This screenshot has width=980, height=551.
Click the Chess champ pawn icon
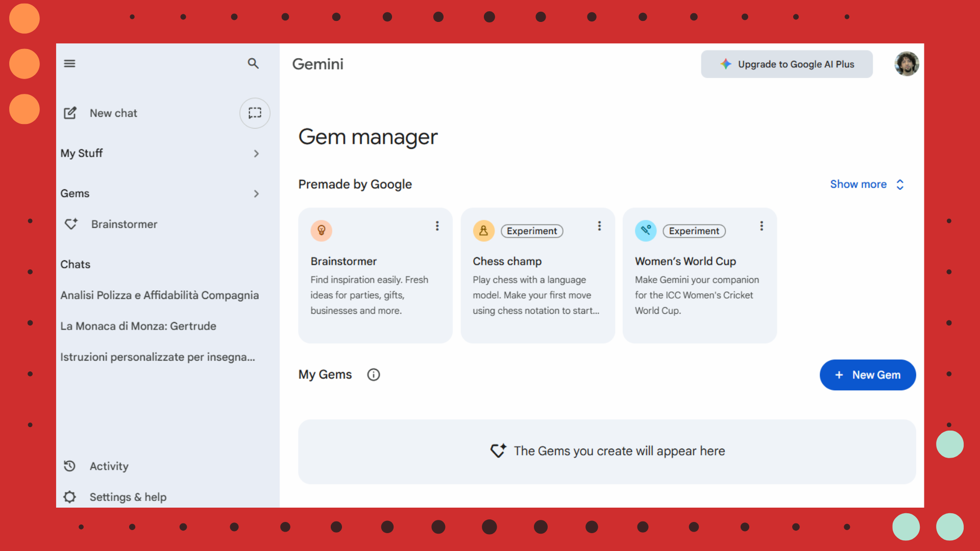click(x=483, y=231)
